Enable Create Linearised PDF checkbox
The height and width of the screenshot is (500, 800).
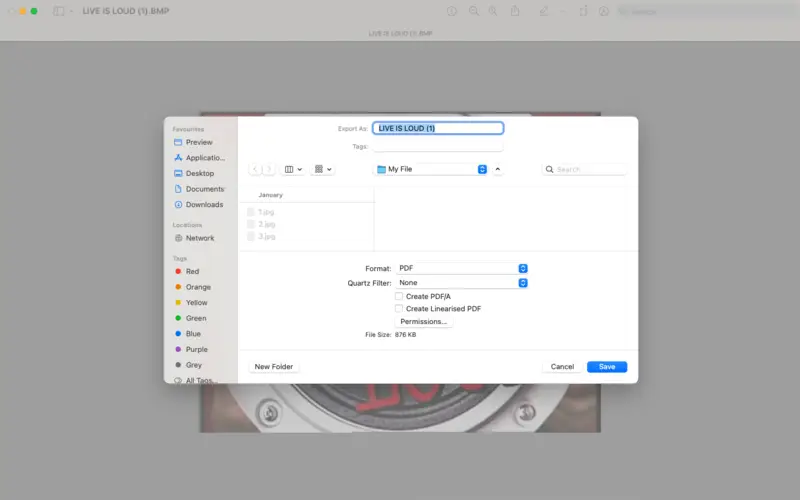click(x=399, y=309)
